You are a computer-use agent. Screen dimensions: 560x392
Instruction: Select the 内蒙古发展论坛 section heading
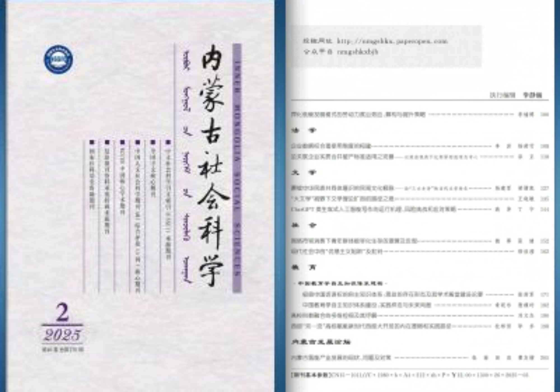click(321, 342)
